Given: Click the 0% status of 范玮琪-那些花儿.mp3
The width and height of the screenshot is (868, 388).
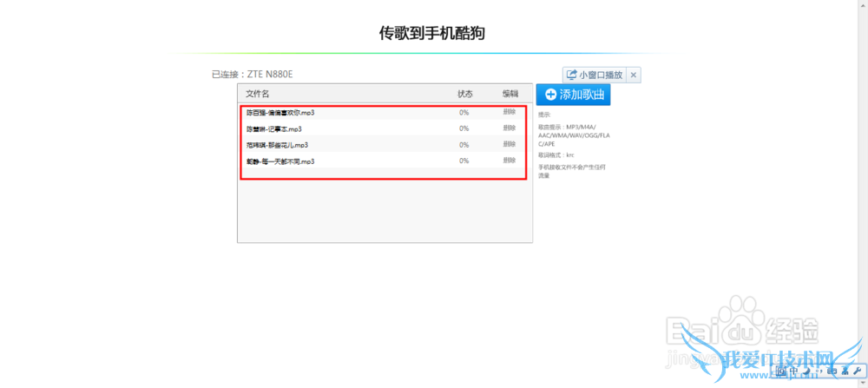Looking at the screenshot, I should (464, 144).
